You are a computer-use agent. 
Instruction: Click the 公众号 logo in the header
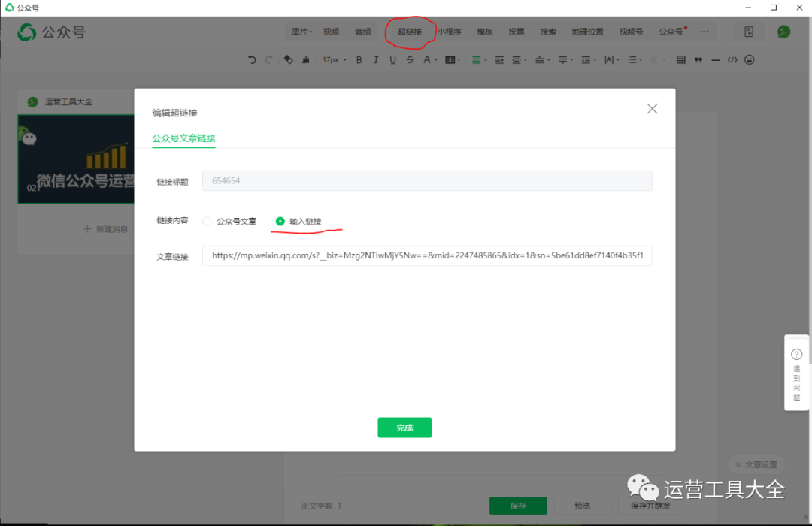(x=51, y=32)
